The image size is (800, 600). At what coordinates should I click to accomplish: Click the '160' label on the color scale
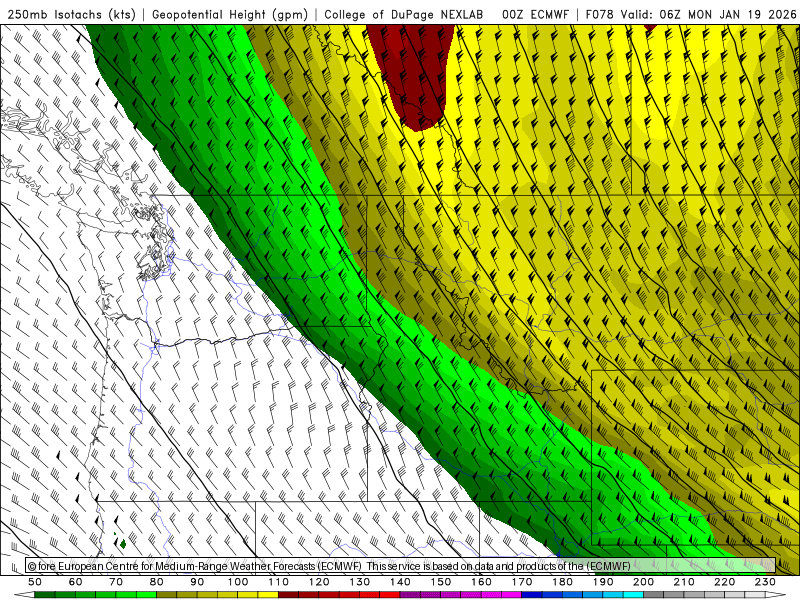(x=481, y=582)
